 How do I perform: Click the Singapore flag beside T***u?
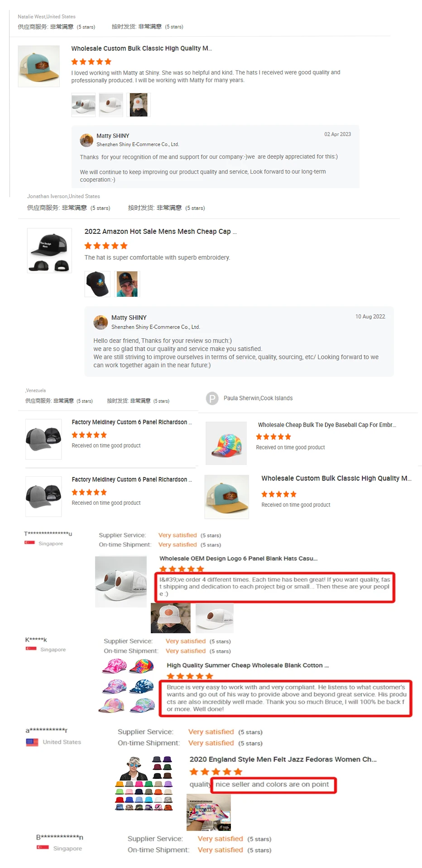tap(29, 543)
